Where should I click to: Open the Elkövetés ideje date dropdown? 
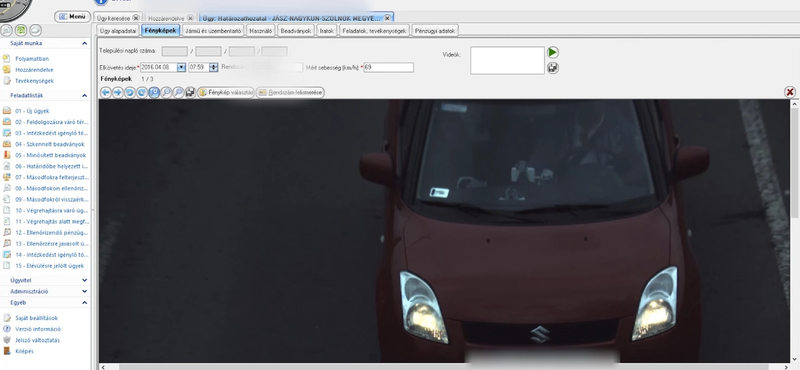181,67
